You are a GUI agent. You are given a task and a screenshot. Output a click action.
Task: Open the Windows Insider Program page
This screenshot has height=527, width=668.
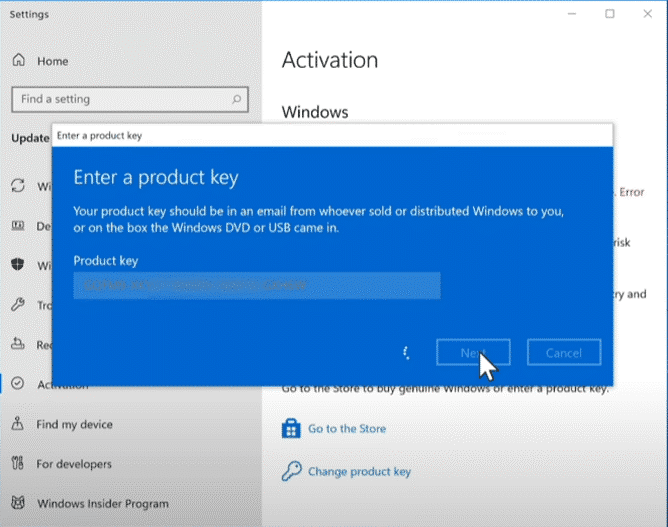102,504
